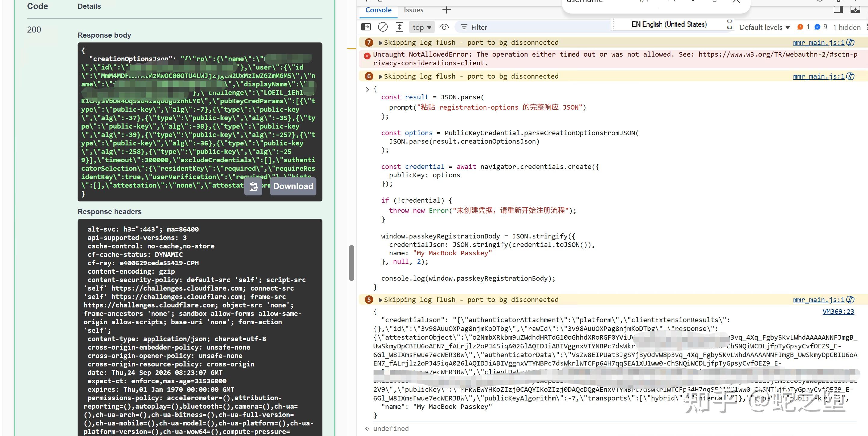Click the 1 hidden messages label
This screenshot has height=436, width=868.
847,27
